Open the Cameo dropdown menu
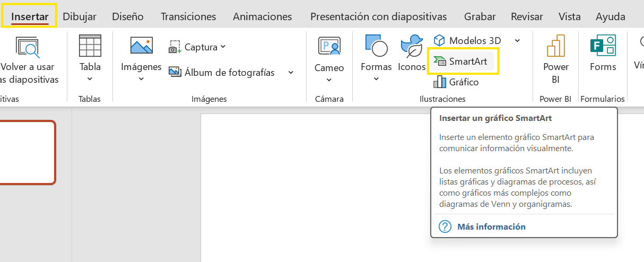This screenshot has height=262, width=644. point(329,80)
